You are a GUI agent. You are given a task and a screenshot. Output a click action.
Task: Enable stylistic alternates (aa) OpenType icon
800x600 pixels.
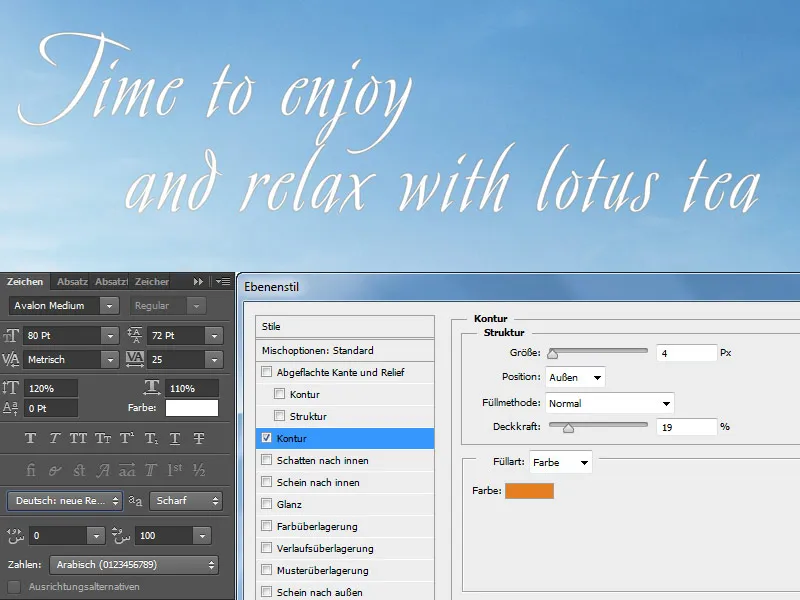pos(127,470)
